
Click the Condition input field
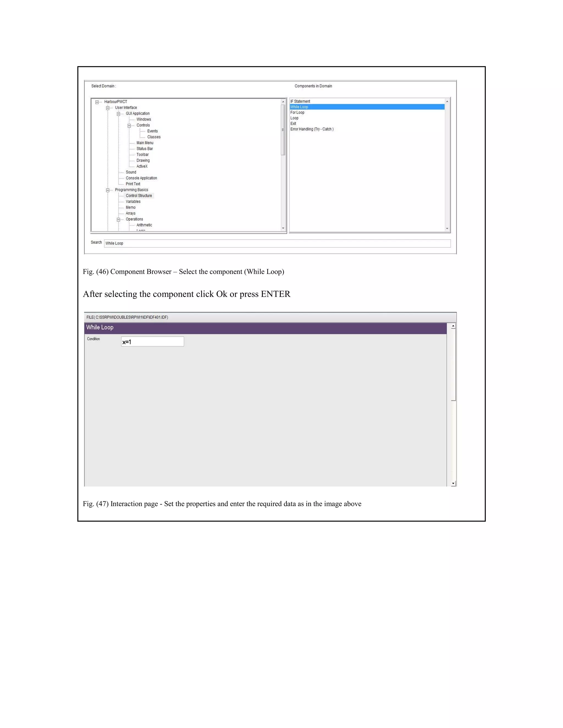click(x=152, y=342)
